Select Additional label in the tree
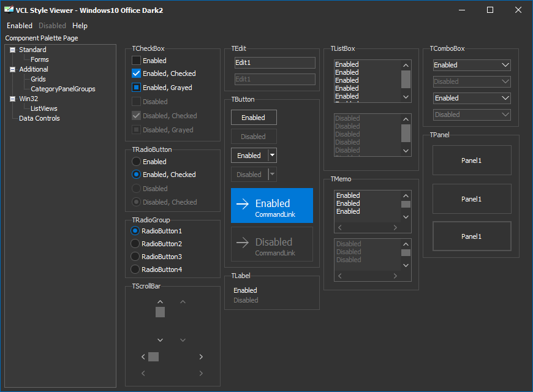 34,69
